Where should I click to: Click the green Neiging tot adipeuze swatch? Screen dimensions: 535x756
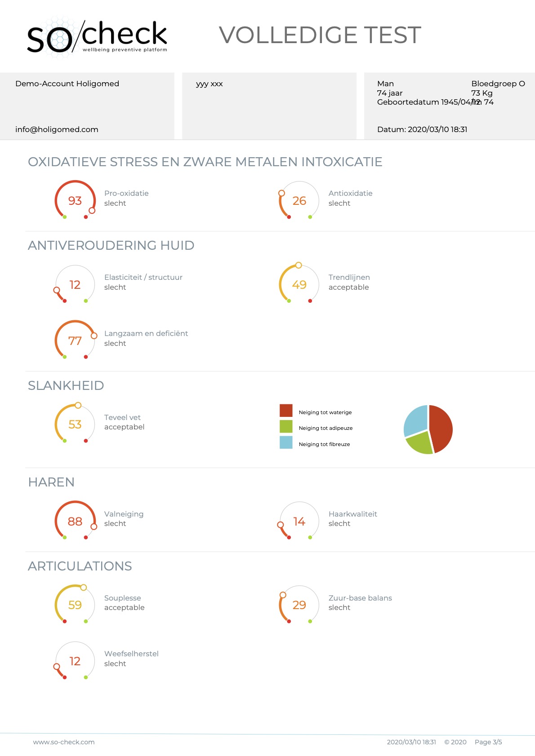pos(286,427)
